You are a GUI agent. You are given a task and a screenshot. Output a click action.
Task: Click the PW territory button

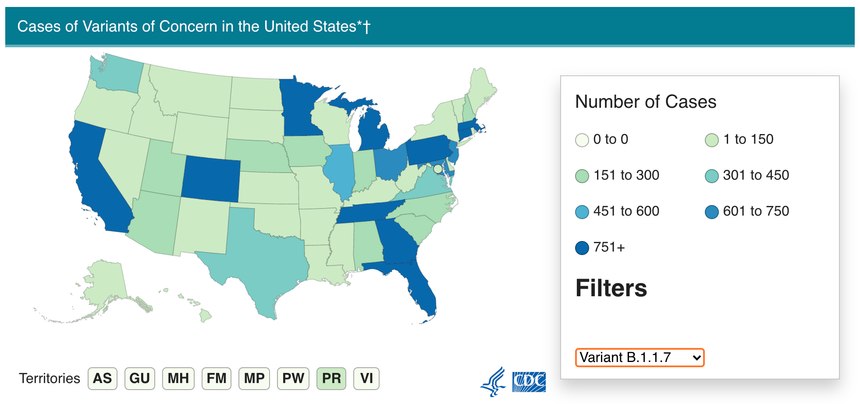pyautogui.click(x=292, y=379)
